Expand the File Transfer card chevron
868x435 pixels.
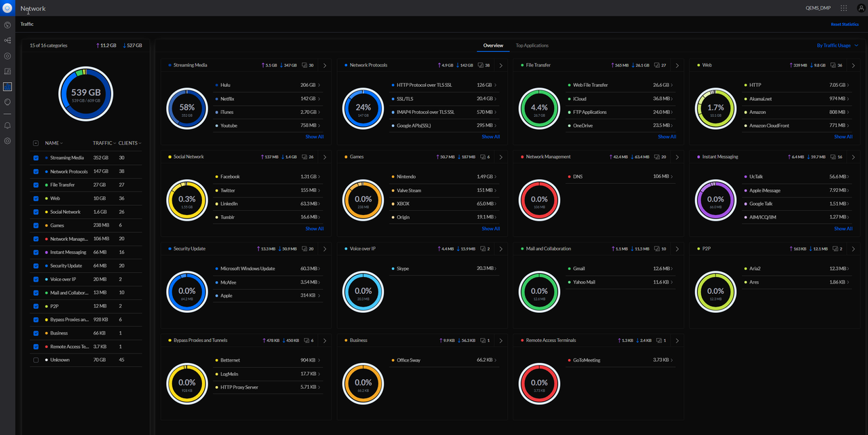[x=677, y=66]
